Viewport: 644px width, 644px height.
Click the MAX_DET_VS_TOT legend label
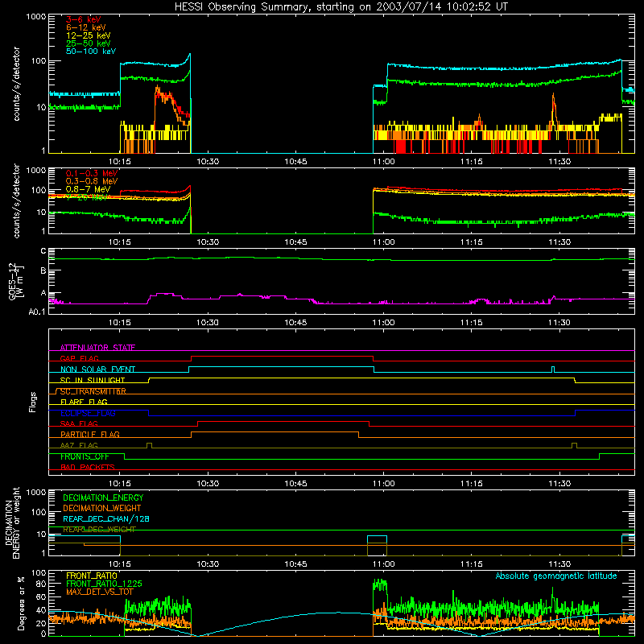tap(100, 592)
